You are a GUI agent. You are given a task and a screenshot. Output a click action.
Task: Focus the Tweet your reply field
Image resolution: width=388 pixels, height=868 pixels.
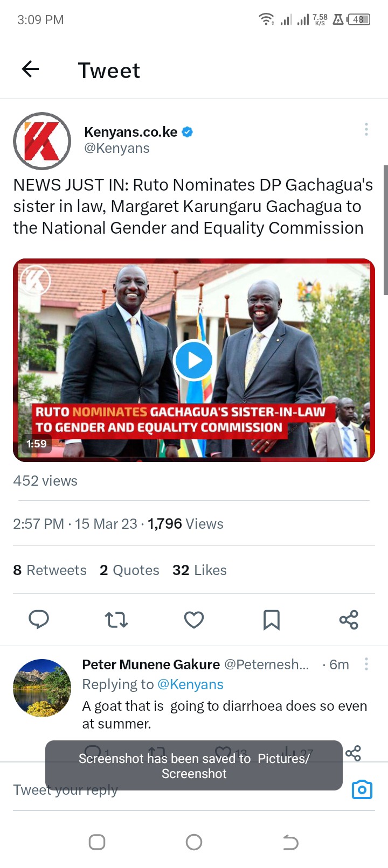pyautogui.click(x=178, y=789)
